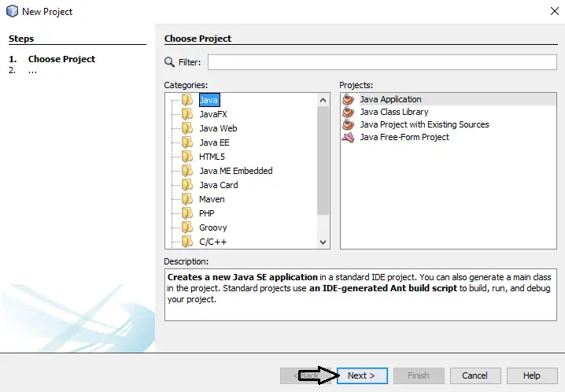The image size is (565, 392).
Task: Click inside the Filter text field
Action: click(382, 62)
